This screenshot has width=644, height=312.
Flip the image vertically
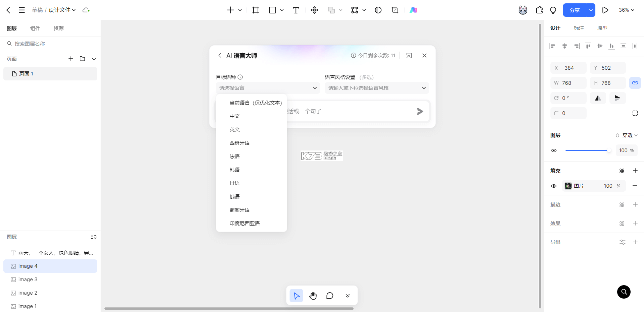point(618,98)
